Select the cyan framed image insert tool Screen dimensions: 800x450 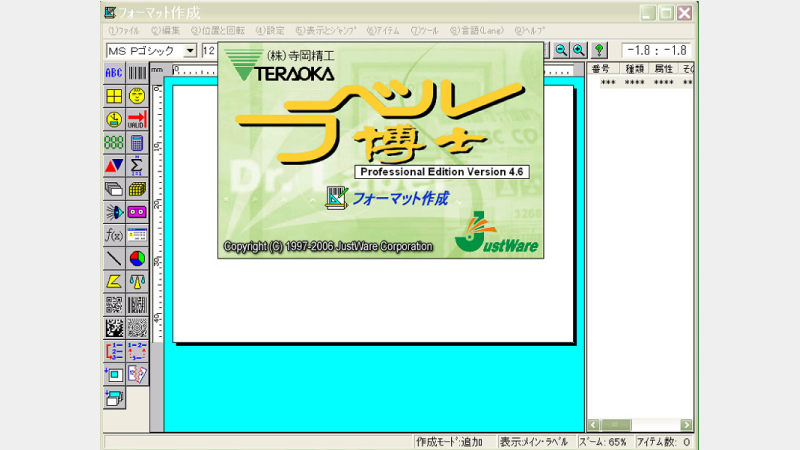[114, 374]
